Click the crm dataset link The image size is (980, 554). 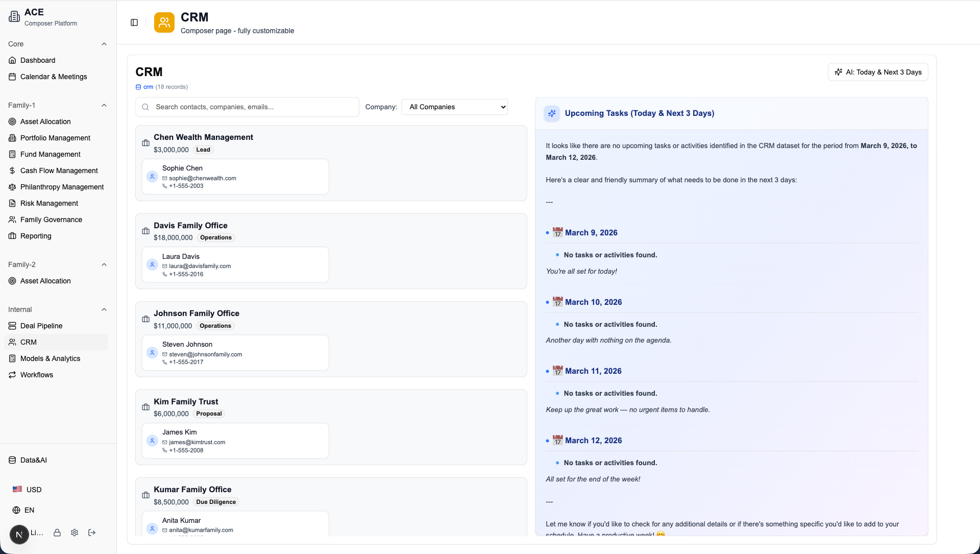point(148,87)
